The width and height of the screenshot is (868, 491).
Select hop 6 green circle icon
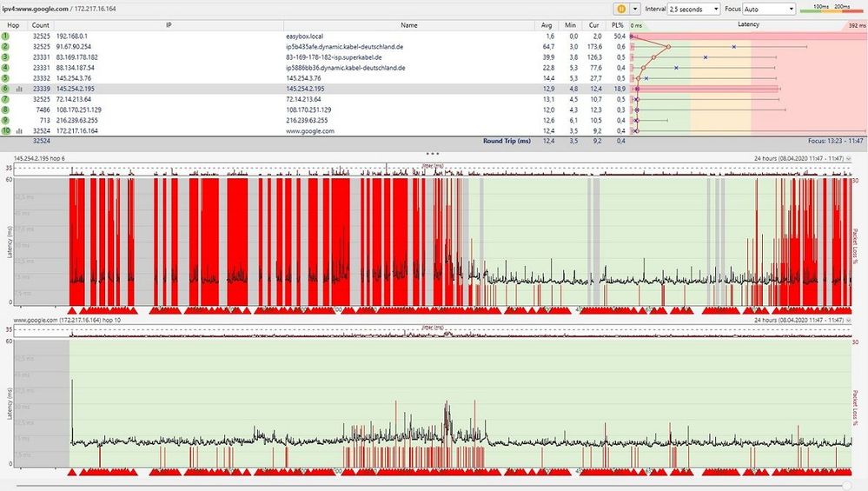(5, 89)
